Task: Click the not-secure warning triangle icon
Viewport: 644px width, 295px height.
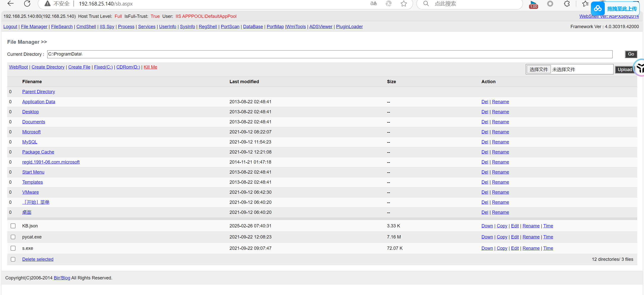Action: 48,4
